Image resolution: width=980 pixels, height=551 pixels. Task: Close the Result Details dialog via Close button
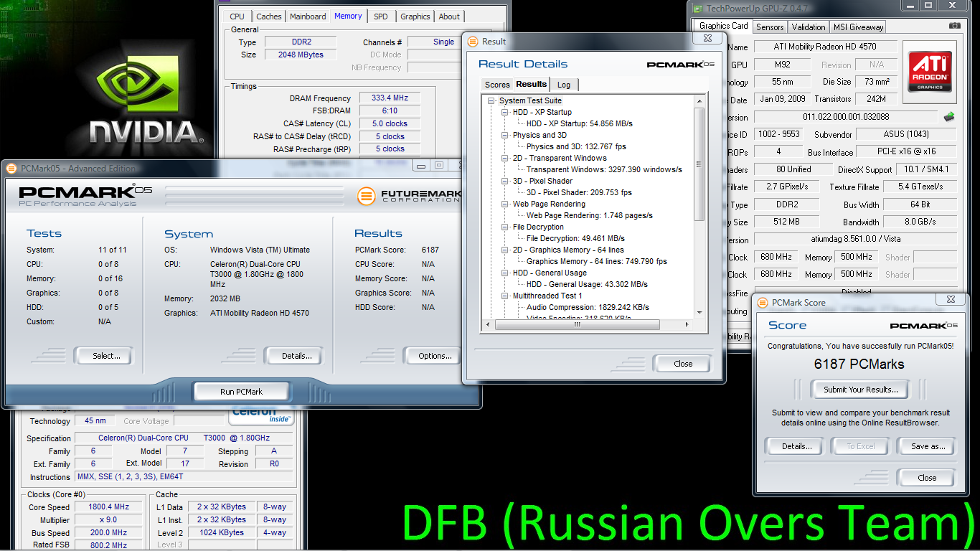coord(683,364)
